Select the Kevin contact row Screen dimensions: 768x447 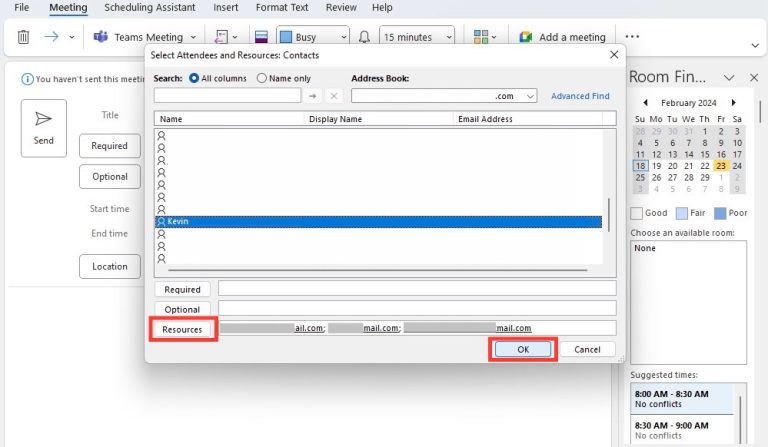click(378, 221)
